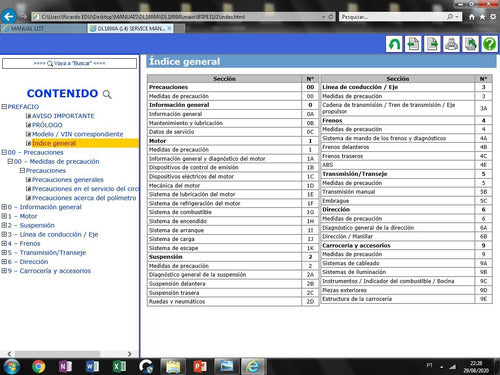Click the Vaya a "Buscar" button
This screenshot has width=500, height=375.
click(69, 63)
